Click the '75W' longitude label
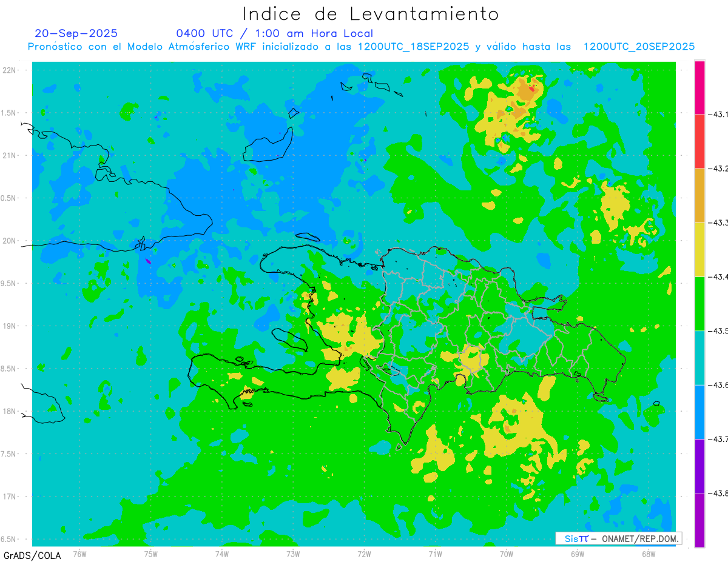The height and width of the screenshot is (562, 728). [150, 554]
